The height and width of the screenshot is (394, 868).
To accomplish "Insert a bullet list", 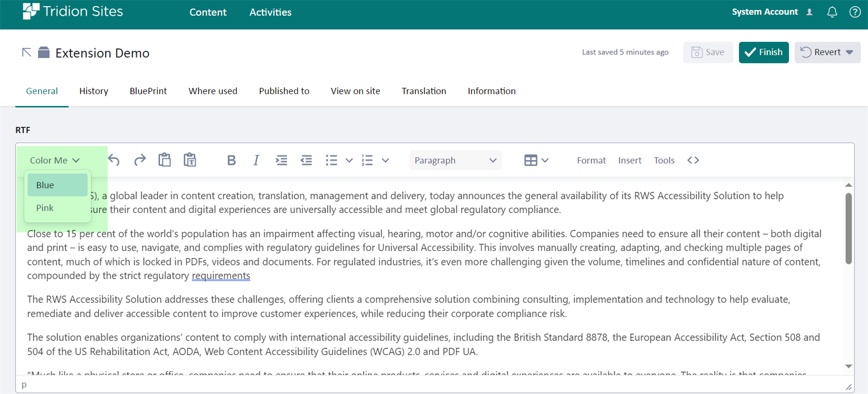I will (x=331, y=160).
